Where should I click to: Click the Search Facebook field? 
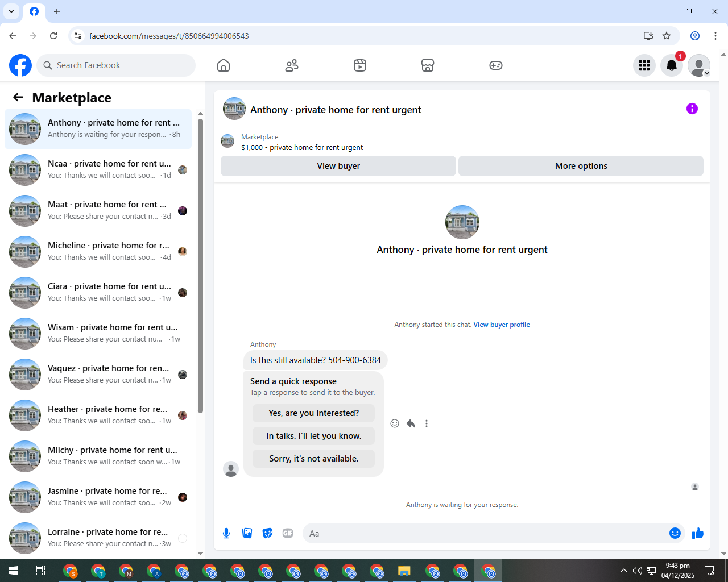116,65
